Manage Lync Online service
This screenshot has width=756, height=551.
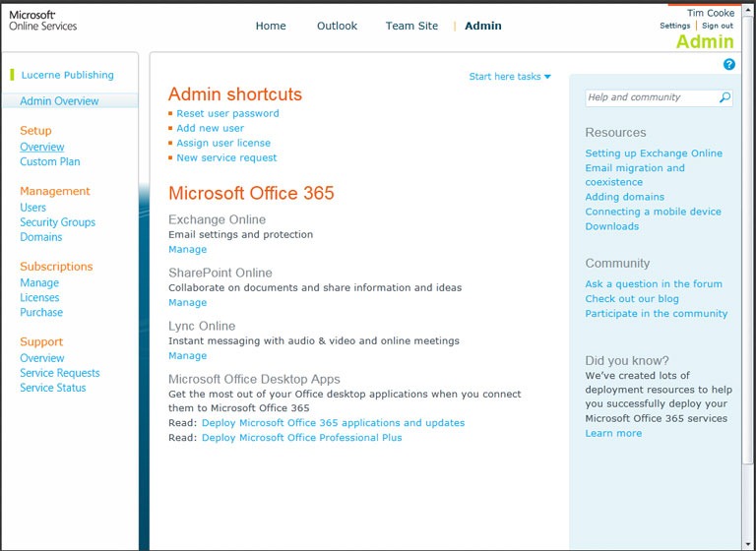coord(187,356)
